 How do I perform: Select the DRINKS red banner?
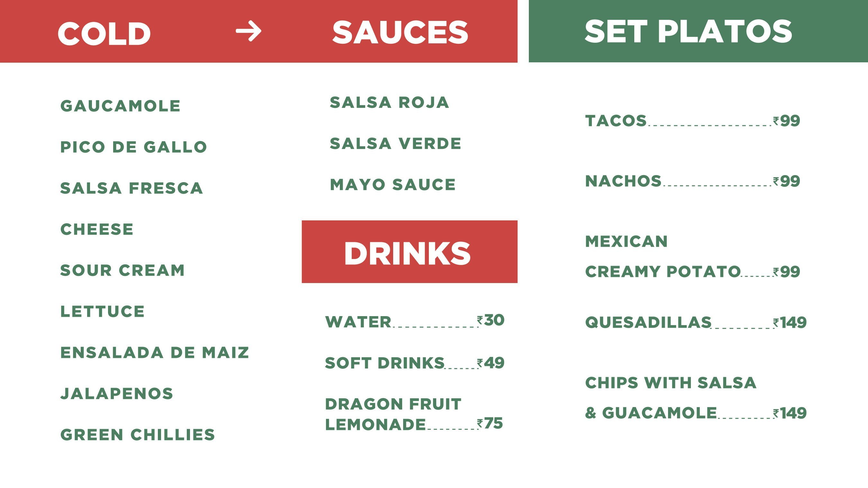(409, 252)
